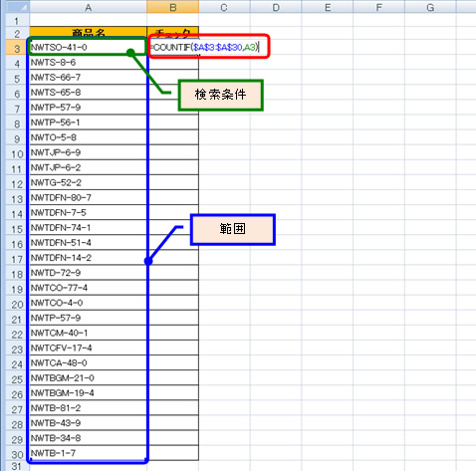The width and height of the screenshot is (476, 471).
Task: Click cell containing NWTO-5-8
Action: [x=88, y=137]
